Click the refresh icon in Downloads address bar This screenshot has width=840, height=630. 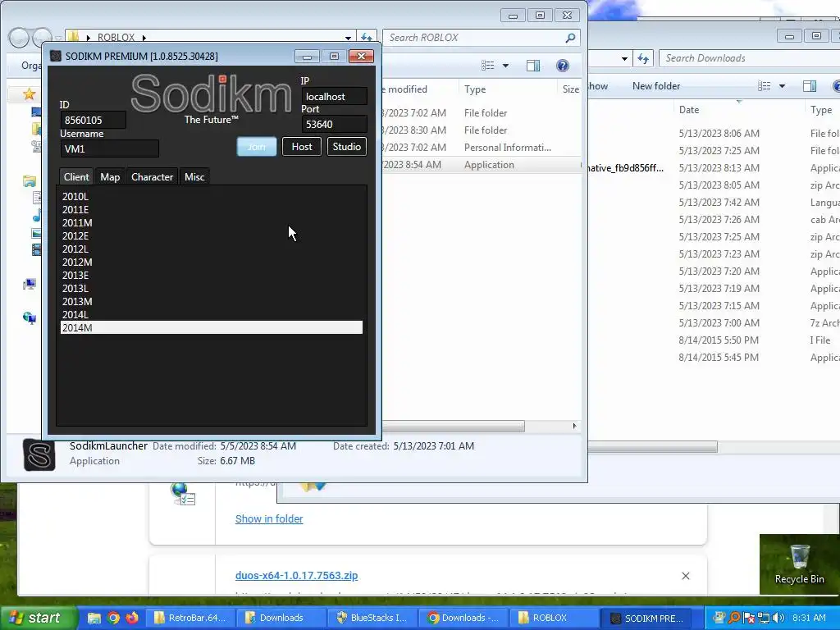coord(643,58)
